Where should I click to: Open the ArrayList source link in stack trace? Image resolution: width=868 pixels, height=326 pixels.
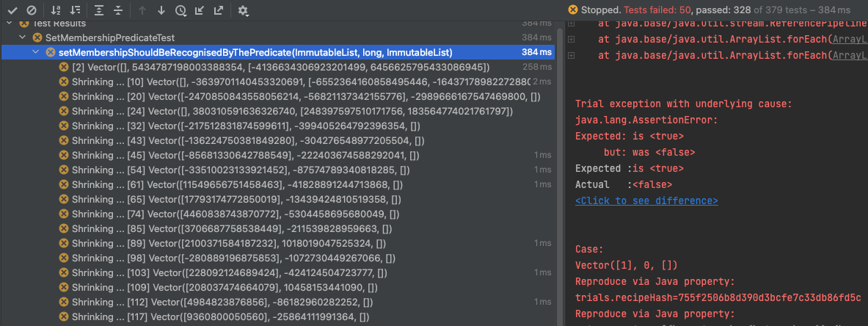[850, 40]
